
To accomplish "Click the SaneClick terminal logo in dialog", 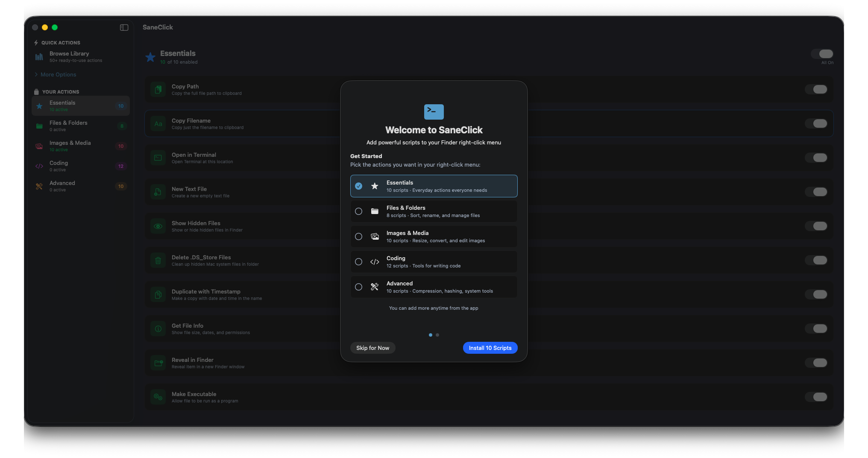I will point(434,112).
